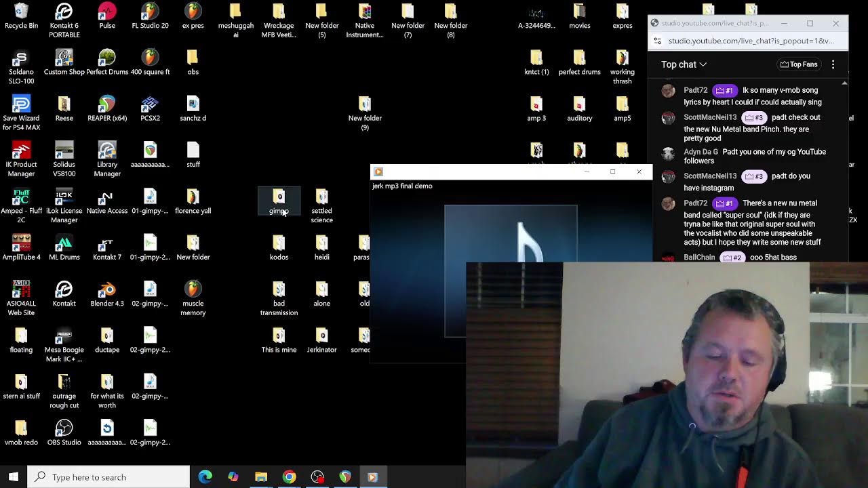The height and width of the screenshot is (488, 868).
Task: Open the Recycle Bin
Action: click(21, 12)
